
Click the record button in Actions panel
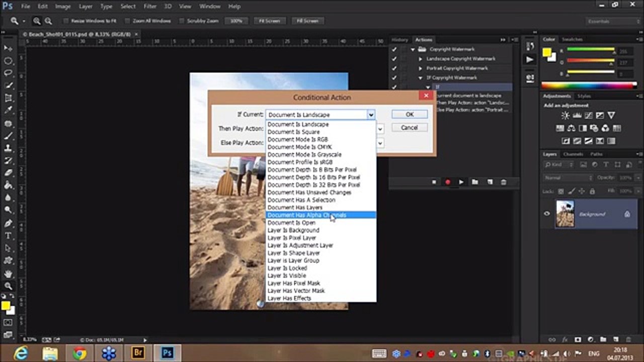(x=447, y=182)
